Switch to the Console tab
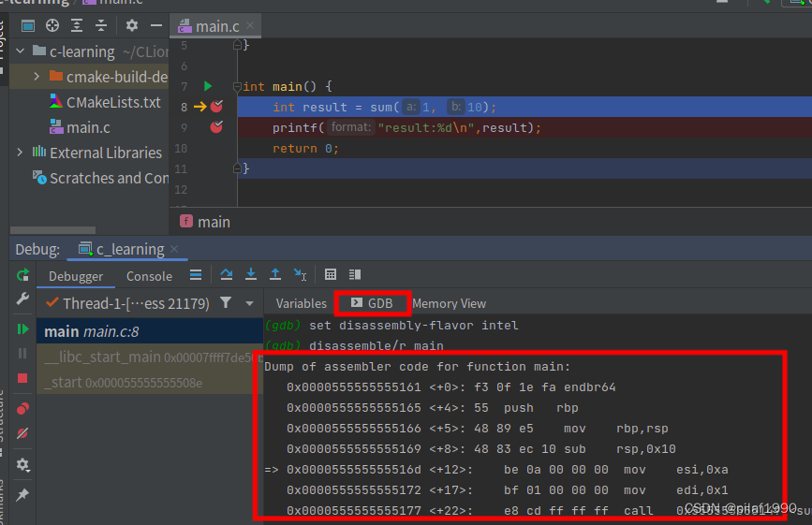Image resolution: width=812 pixels, height=525 pixels. click(x=149, y=276)
